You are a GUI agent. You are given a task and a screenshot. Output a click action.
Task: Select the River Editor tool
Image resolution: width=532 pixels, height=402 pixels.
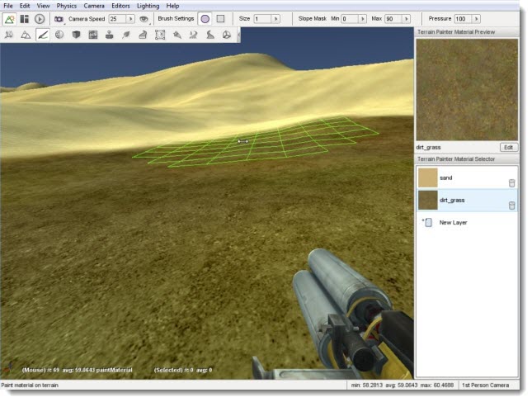tap(193, 35)
